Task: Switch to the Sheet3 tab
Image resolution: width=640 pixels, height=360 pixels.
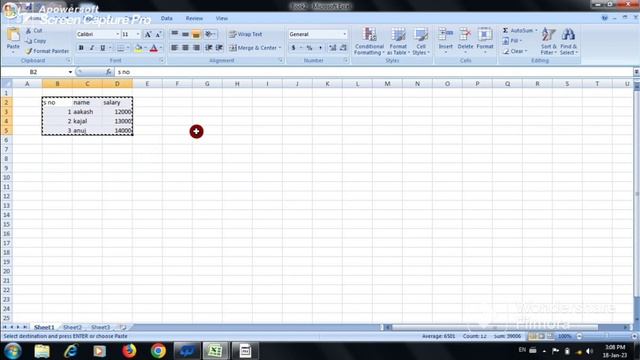Action: tap(100, 327)
